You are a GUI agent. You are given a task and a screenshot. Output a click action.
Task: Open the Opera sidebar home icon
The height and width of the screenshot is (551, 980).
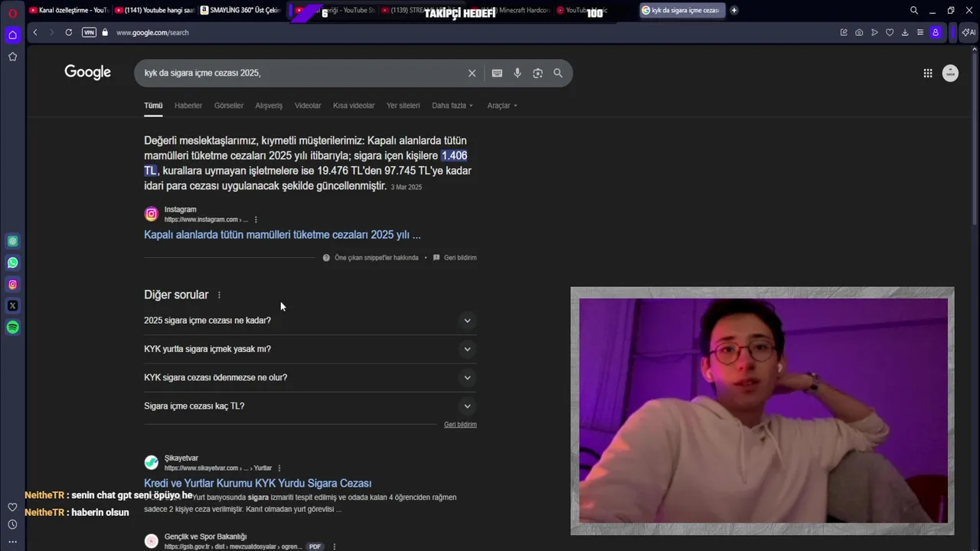pyautogui.click(x=12, y=34)
